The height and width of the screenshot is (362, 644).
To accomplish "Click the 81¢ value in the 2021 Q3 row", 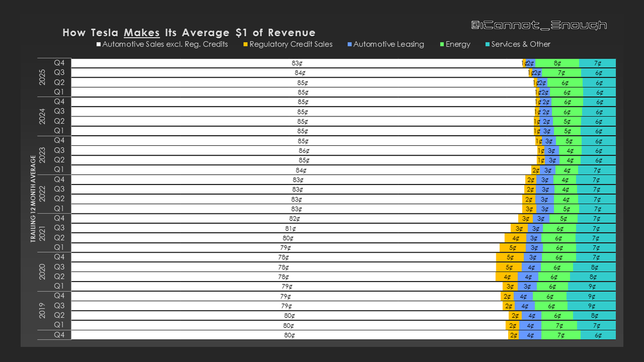I will click(x=290, y=228).
